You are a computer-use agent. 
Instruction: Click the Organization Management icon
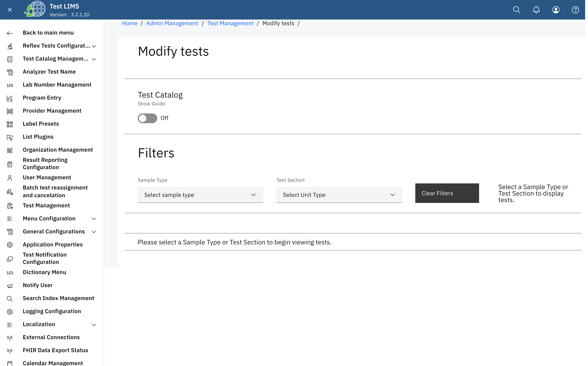pyautogui.click(x=10, y=150)
